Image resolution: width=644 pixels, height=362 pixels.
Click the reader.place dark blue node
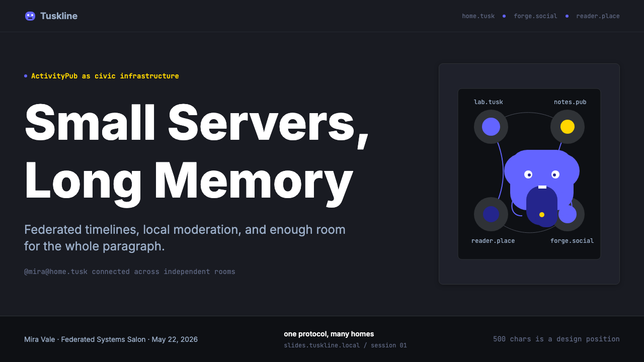(491, 214)
